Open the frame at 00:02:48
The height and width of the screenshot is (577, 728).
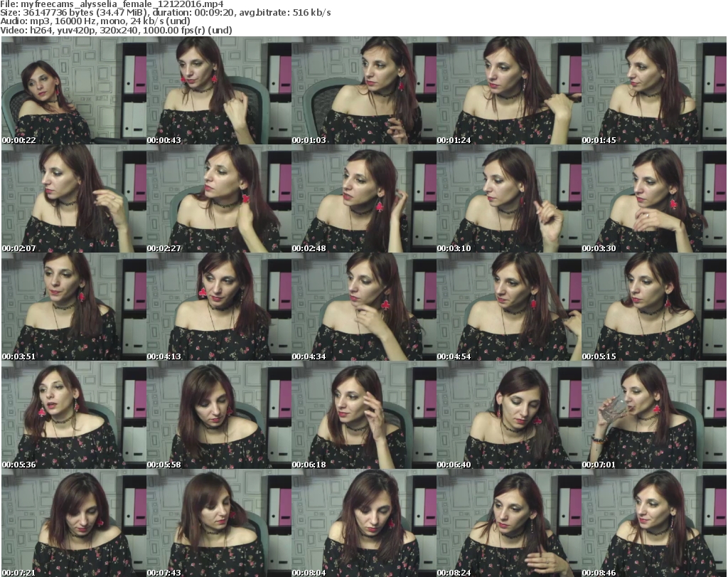click(x=364, y=198)
